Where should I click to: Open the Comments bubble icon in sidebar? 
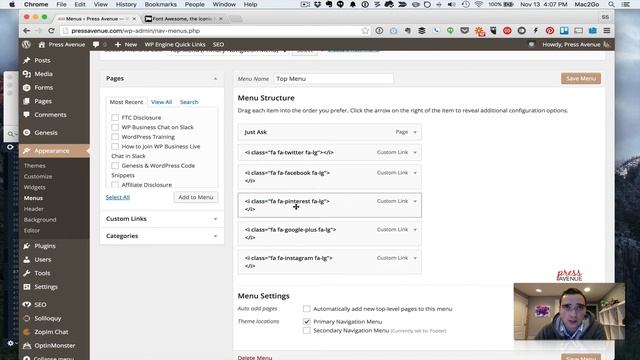(x=27, y=115)
